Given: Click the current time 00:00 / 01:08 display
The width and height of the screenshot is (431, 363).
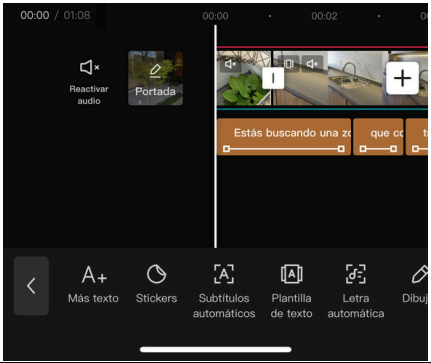Looking at the screenshot, I should 55,15.
